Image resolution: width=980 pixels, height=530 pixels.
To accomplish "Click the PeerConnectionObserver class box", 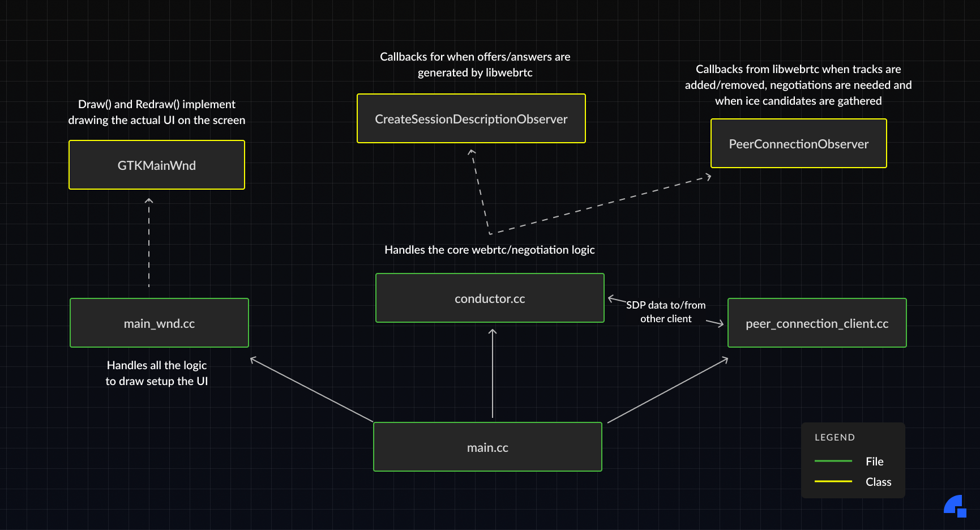I will pyautogui.click(x=798, y=144).
